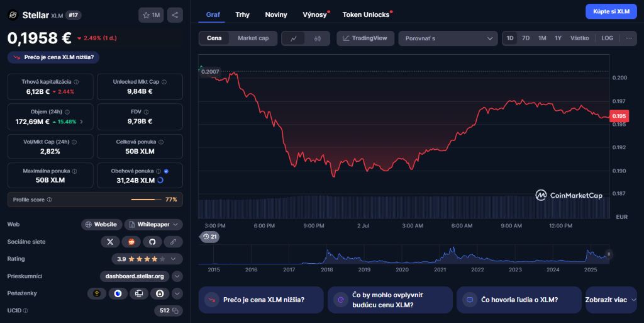Image resolution: width=644 pixels, height=323 pixels.
Task: Select line chart style
Action: [x=294, y=38]
